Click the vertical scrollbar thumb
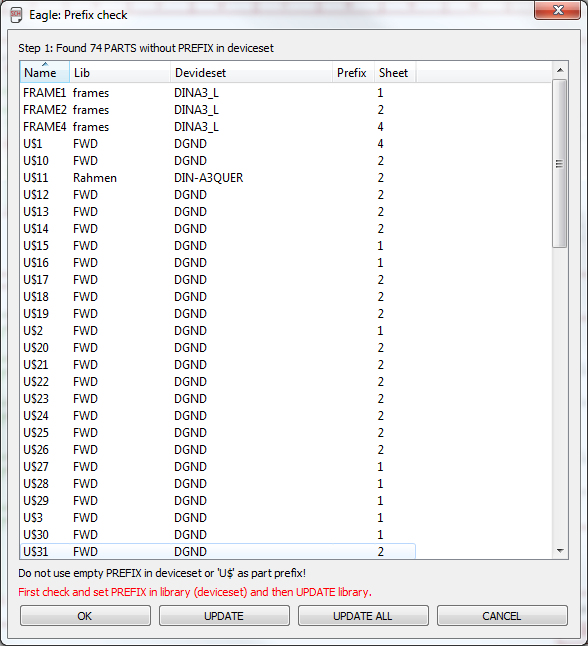 (560, 164)
